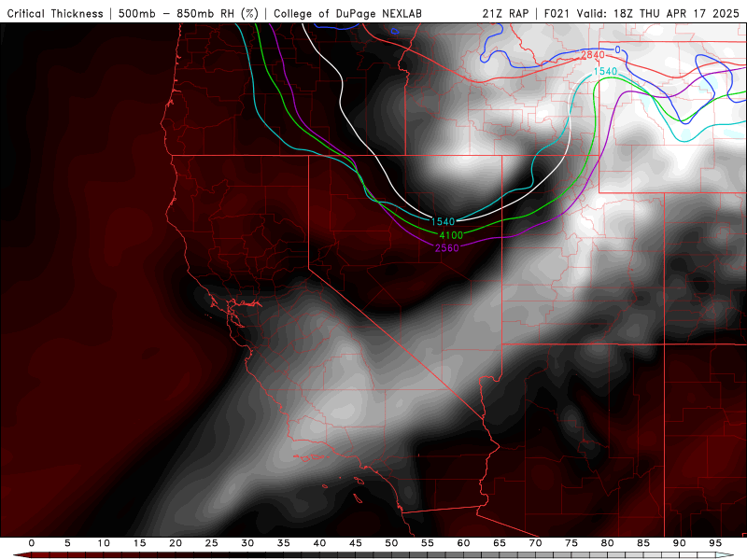Click the "35" value on the color scale
The height and width of the screenshot is (560, 747).
(x=284, y=543)
